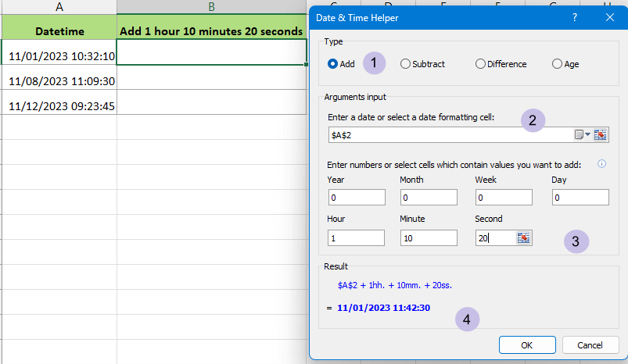Click the dialog help question mark
Screen dimensions: 628x364
575,16
